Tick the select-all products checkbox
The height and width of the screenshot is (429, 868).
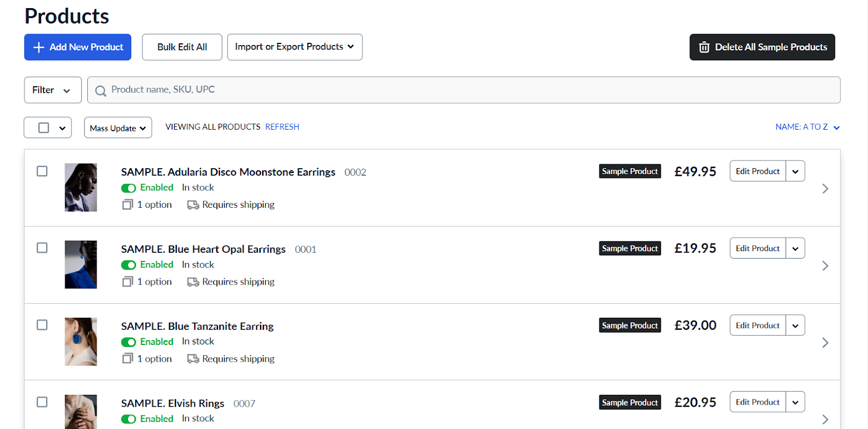pyautogui.click(x=44, y=127)
